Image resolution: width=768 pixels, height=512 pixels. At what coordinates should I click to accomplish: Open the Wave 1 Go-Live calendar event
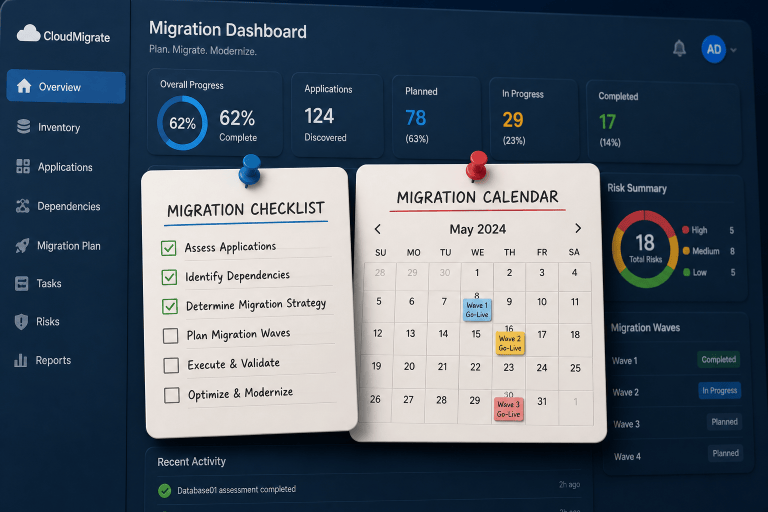coord(477,309)
